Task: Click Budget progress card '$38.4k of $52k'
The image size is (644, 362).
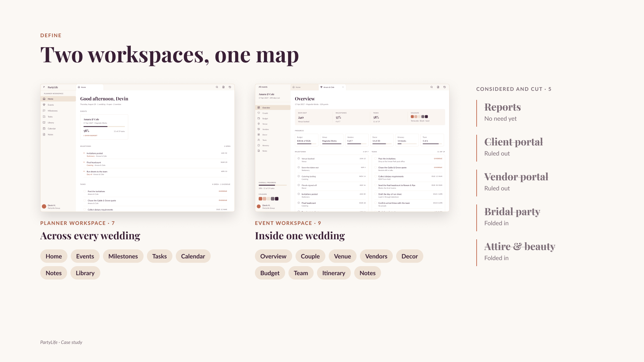Action: point(307,140)
